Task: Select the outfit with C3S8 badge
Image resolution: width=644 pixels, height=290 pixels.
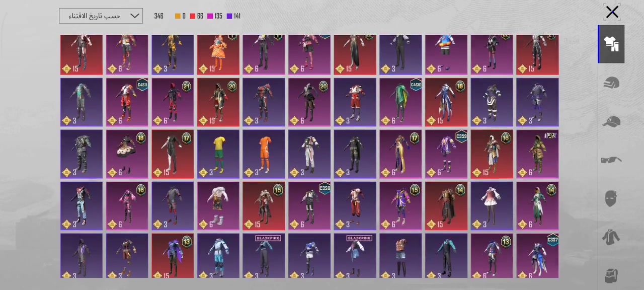Action: point(309,206)
